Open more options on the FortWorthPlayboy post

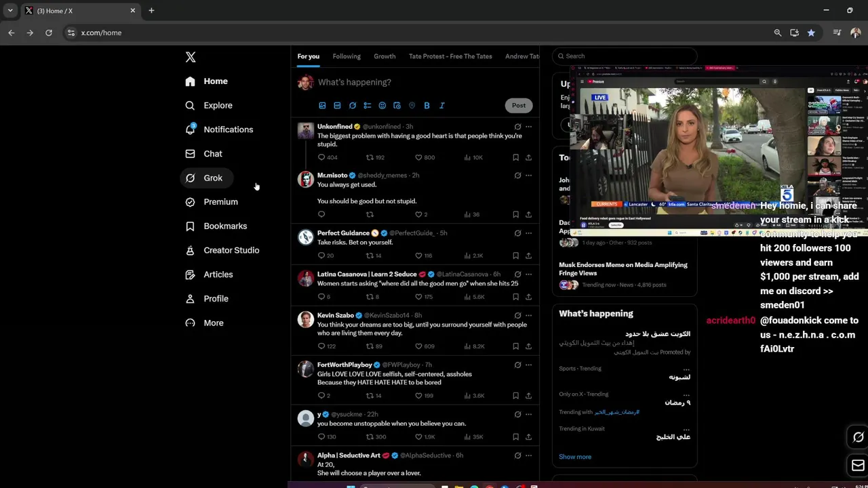click(528, 365)
